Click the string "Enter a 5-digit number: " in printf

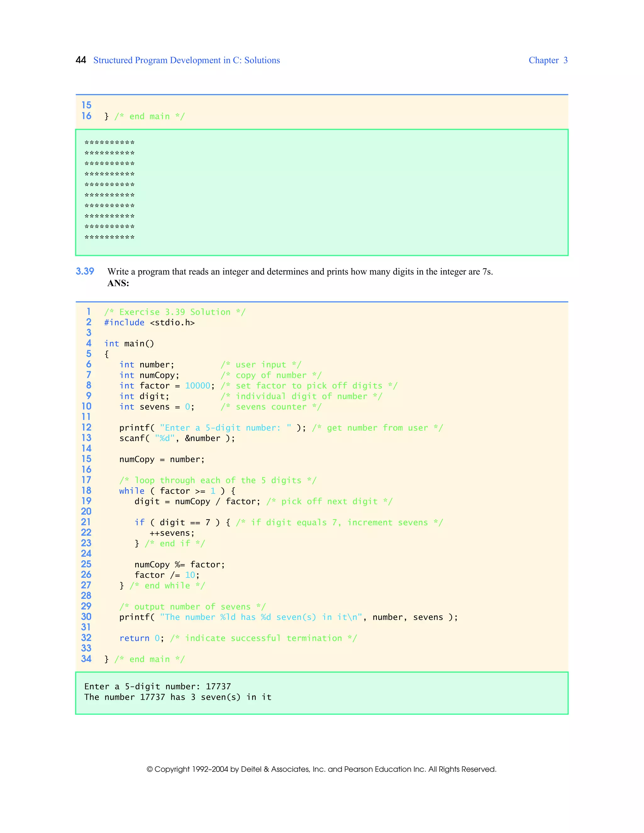[x=225, y=428]
